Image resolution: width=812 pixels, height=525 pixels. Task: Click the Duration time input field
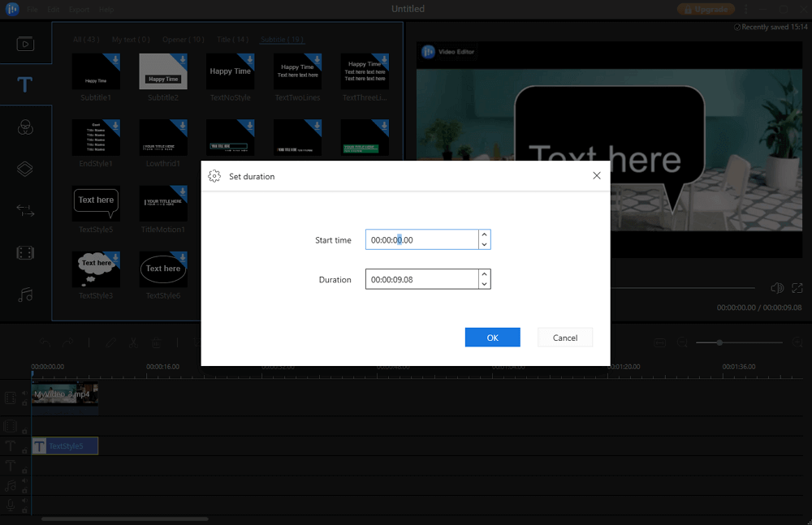(x=421, y=280)
